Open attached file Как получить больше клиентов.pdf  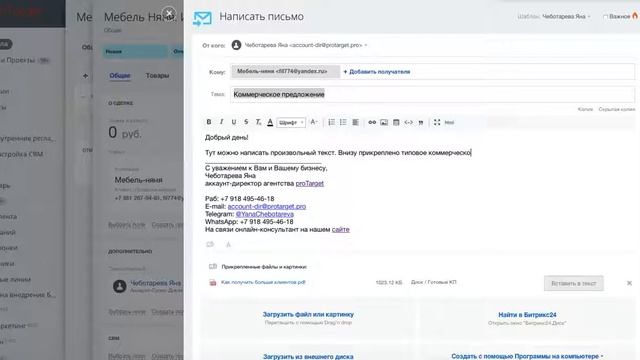click(263, 282)
